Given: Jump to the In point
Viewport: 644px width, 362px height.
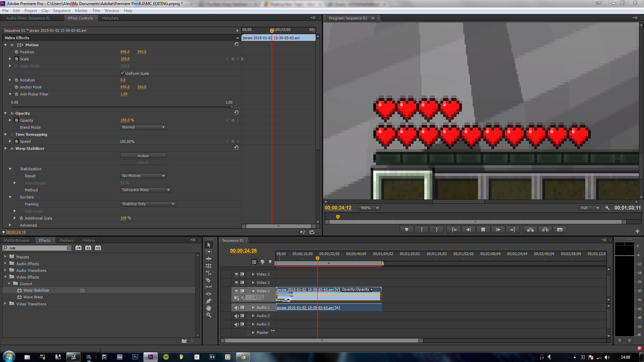Looking at the screenshot, I should point(454,230).
